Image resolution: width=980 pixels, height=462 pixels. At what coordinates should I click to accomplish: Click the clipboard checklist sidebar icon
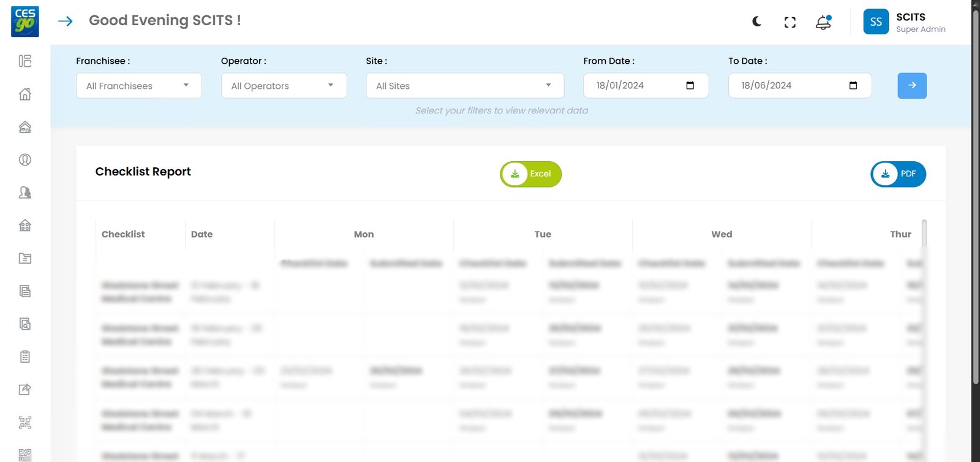click(25, 357)
